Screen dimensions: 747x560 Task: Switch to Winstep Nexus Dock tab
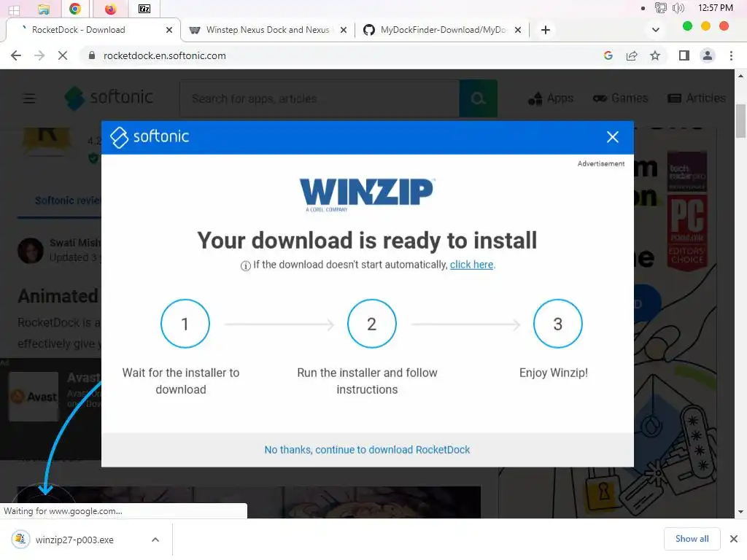coord(268,29)
